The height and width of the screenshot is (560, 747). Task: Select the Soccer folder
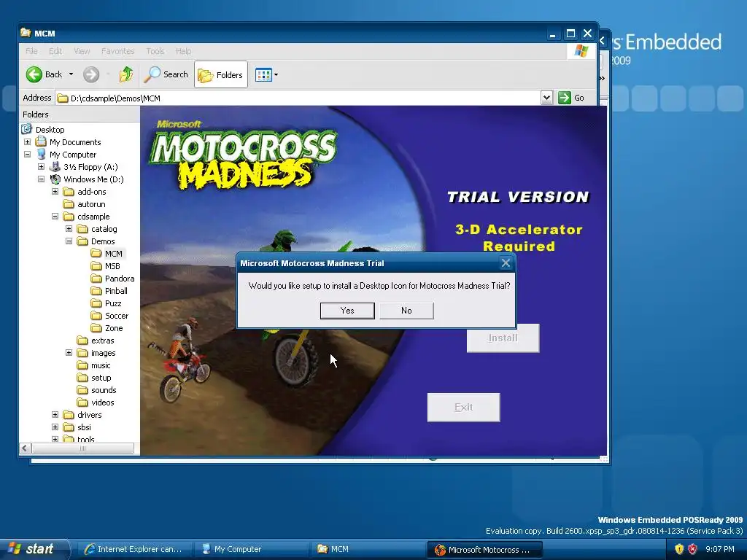(x=116, y=316)
